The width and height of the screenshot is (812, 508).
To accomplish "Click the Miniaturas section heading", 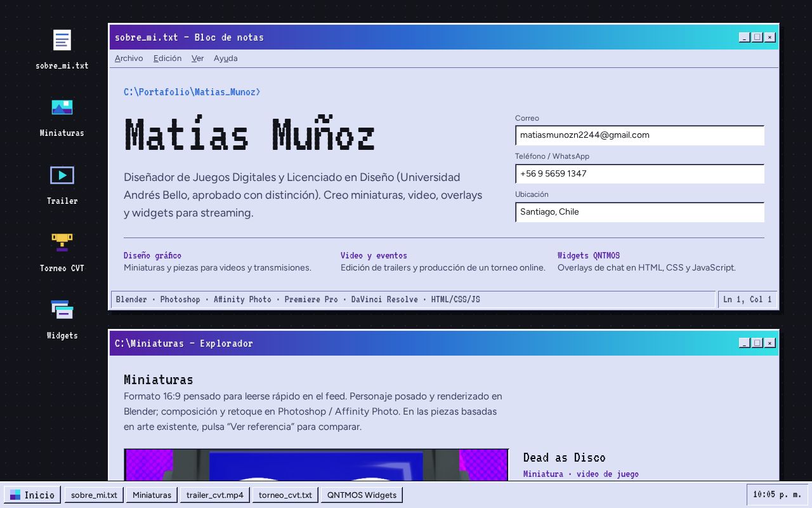I will [x=159, y=380].
